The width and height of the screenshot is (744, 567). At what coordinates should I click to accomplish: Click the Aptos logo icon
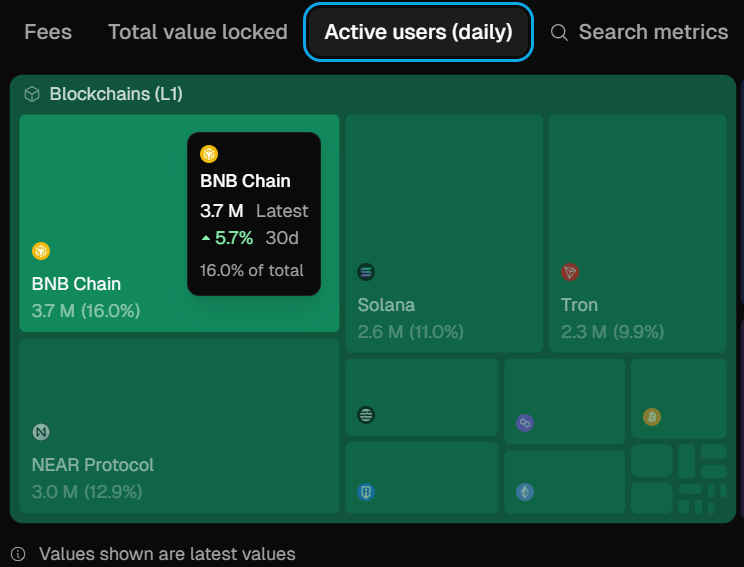coord(366,415)
